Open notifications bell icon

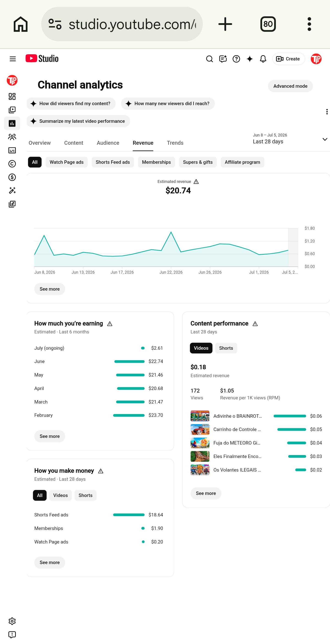263,59
